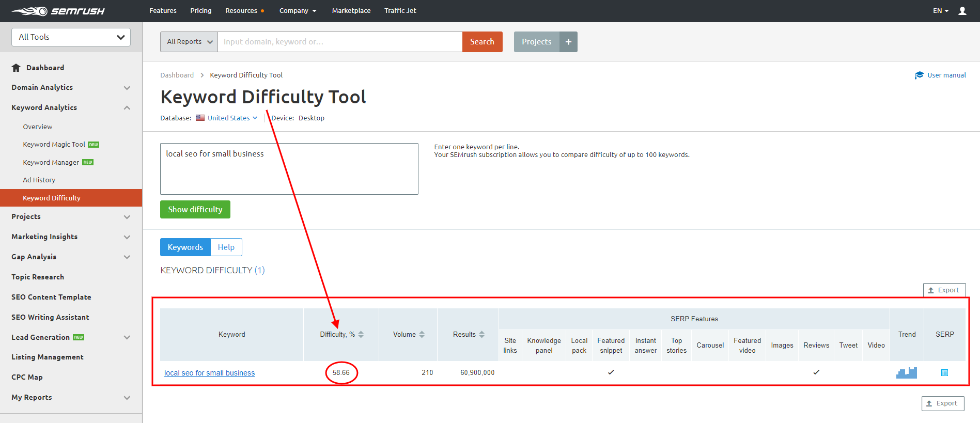Viewport: 980px width, 423px height.
Task: Click the 210 volume value
Action: click(427, 372)
